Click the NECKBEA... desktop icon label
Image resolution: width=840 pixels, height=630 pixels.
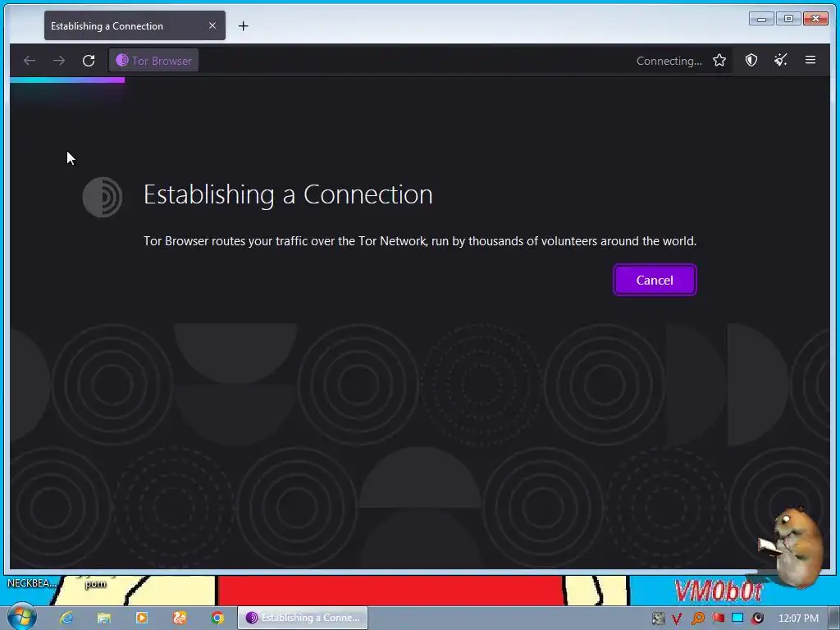(x=32, y=583)
